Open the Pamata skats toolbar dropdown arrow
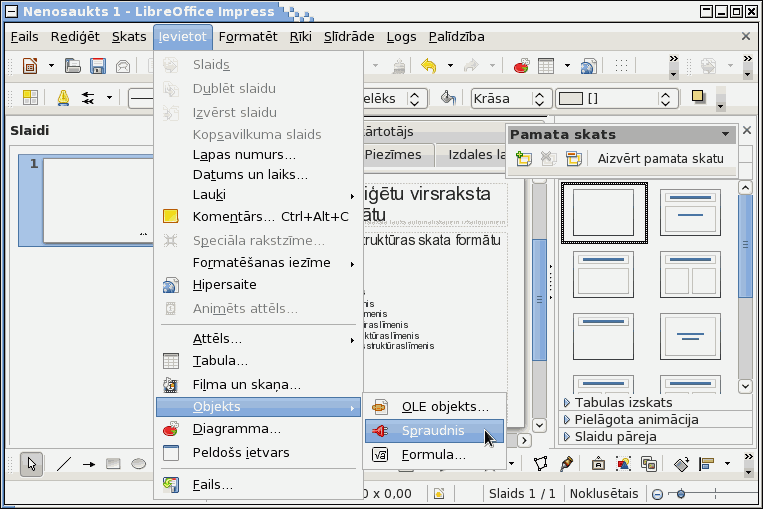The height and width of the screenshot is (509, 763). point(726,134)
